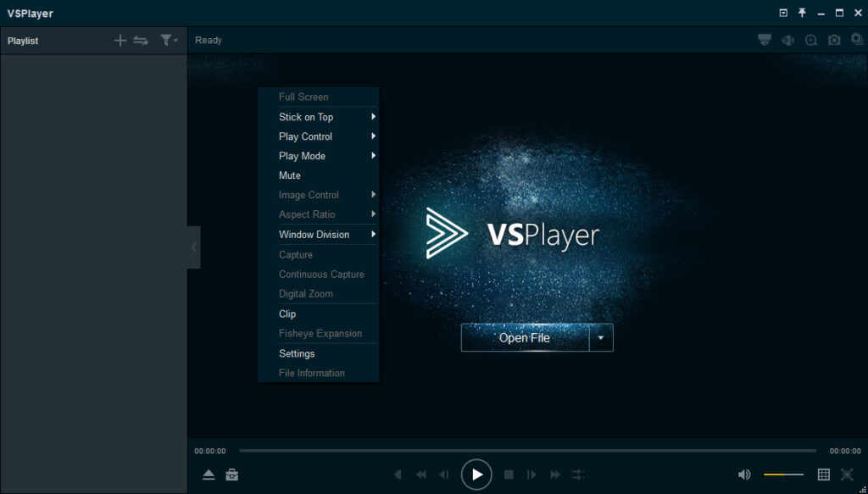
Task: Open the Stick on Top submenu
Action: point(319,117)
